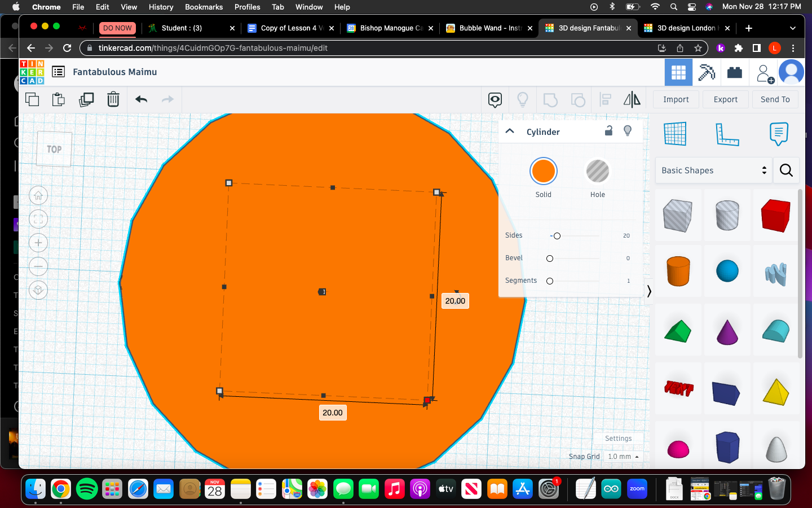This screenshot has width=812, height=508.
Task: Click the Import button
Action: (x=676, y=99)
